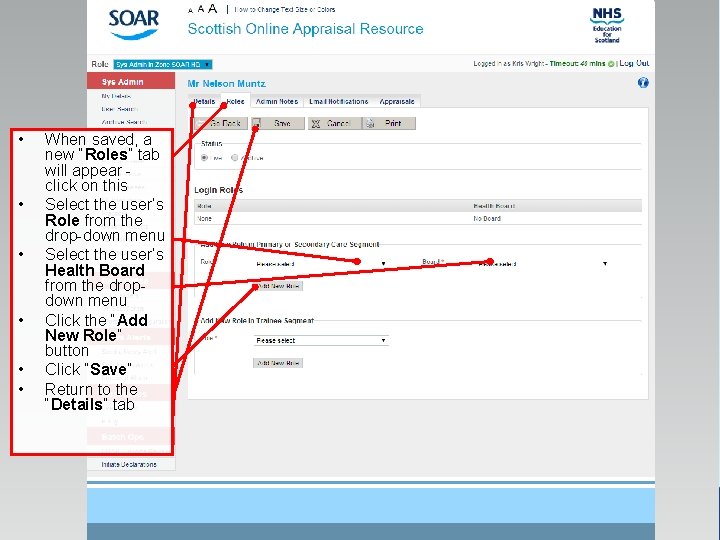Image resolution: width=720 pixels, height=540 pixels.
Task: Click the None role table cell
Action: click(x=204, y=219)
